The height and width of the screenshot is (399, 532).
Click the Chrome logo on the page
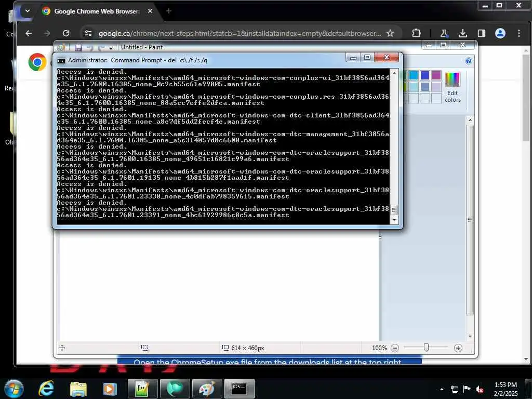37,62
